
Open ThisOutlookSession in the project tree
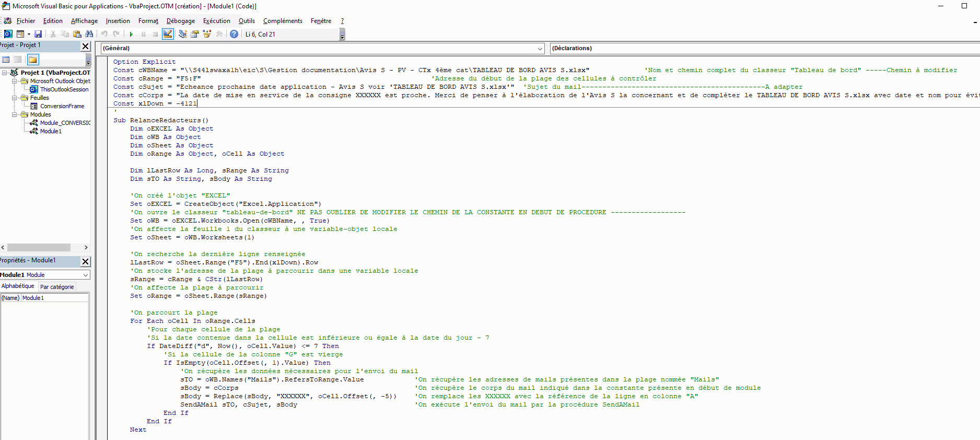point(64,89)
